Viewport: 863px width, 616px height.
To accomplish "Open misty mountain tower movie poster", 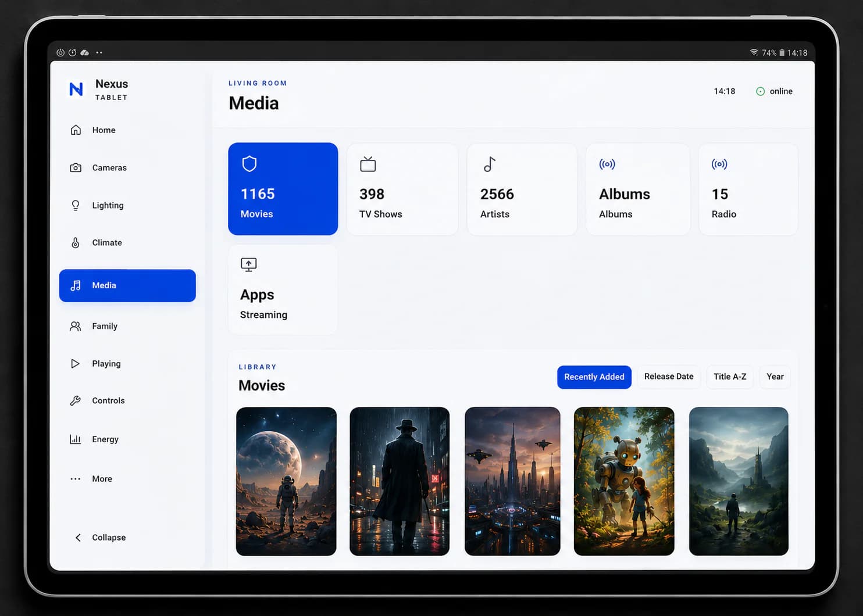I will (x=739, y=481).
